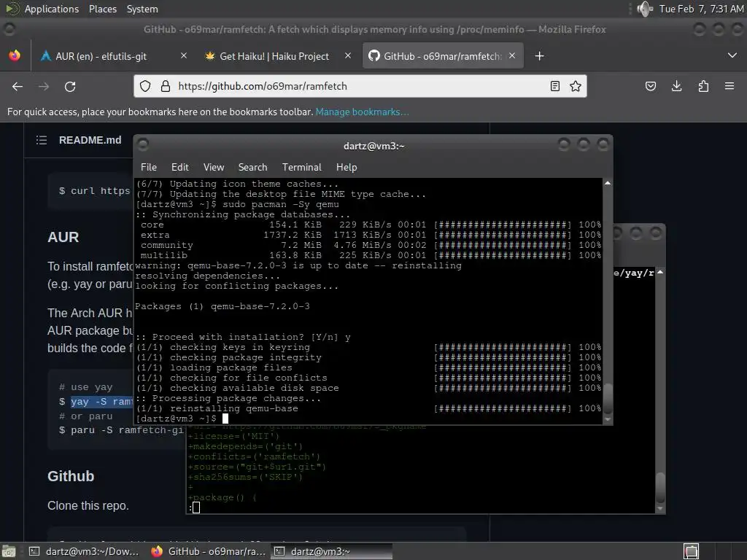Click 'Packages (1) qemu-base-7.2.0-3' terminal line
Screen dimensions: 747x560
[222, 306]
